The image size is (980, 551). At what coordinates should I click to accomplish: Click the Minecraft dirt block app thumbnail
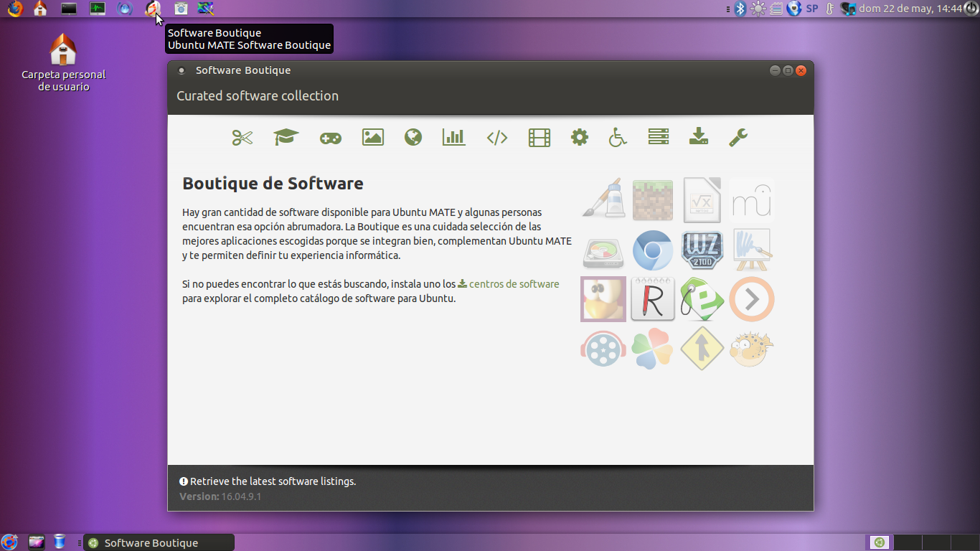click(x=653, y=199)
